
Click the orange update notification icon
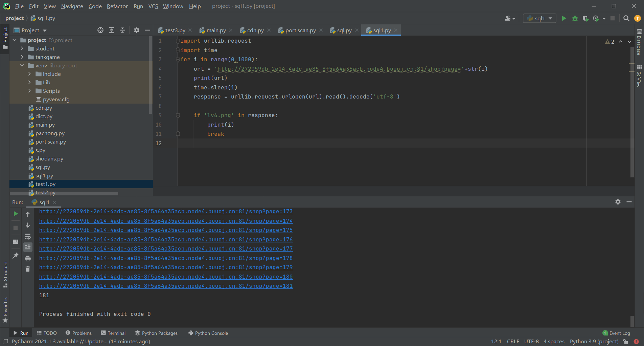(x=637, y=18)
